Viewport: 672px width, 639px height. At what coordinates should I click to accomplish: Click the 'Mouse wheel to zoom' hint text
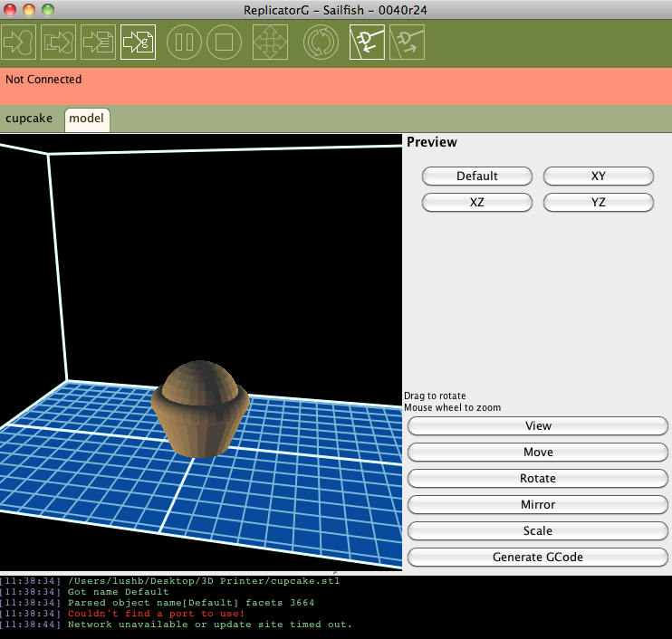coord(452,407)
